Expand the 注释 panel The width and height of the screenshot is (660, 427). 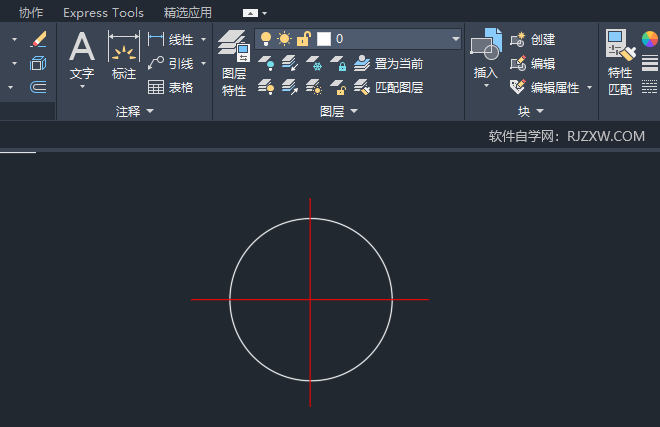click(x=135, y=111)
